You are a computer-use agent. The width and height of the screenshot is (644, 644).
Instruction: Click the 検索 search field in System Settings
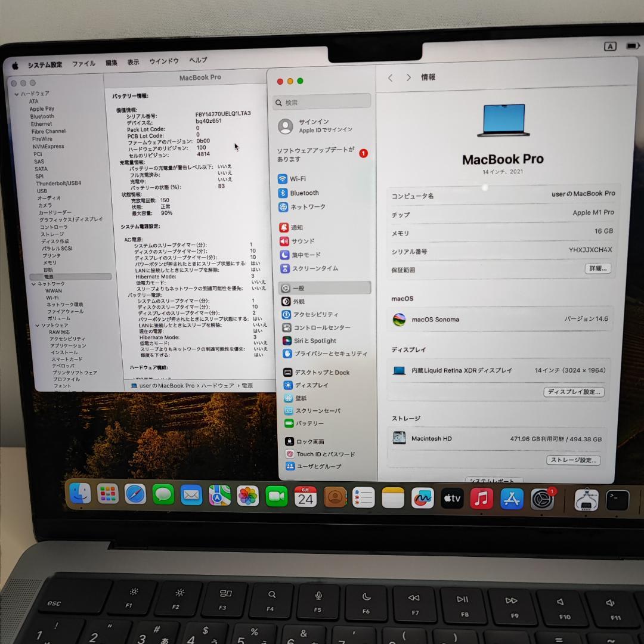tap(322, 102)
